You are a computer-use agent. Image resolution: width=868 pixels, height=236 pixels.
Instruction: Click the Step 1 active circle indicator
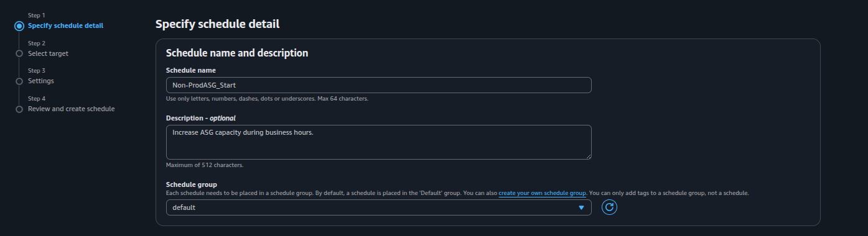[19, 26]
